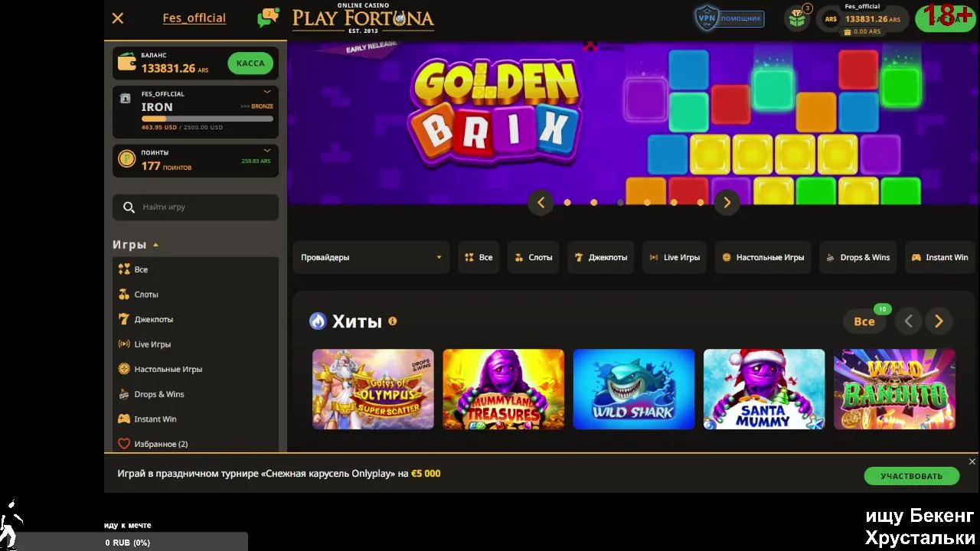Click the wallet balance icon in sidebar
980x551 pixels.
[x=127, y=63]
